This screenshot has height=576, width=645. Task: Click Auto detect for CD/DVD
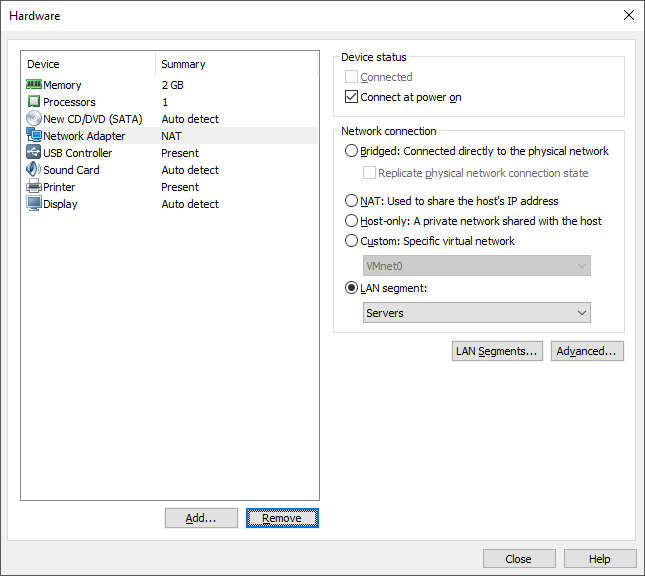(x=190, y=119)
